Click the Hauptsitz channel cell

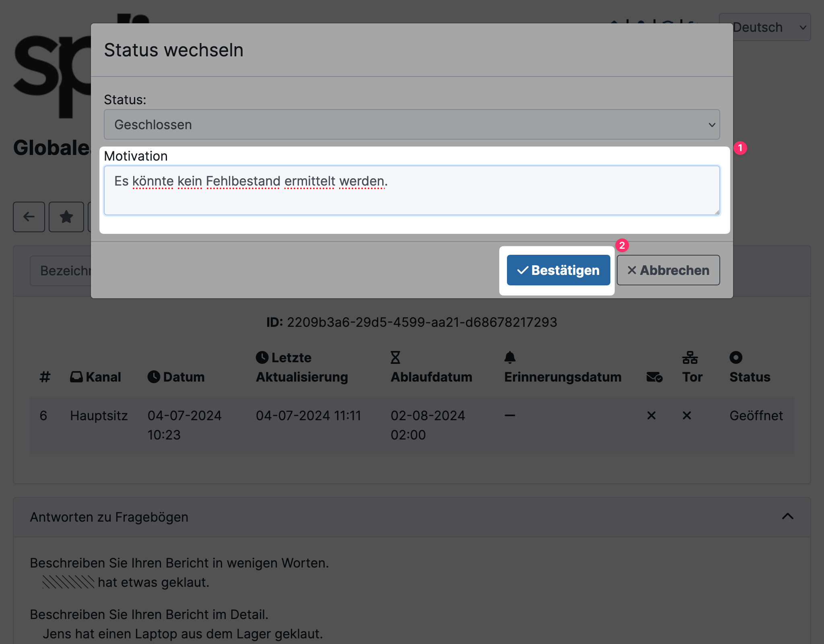99,415
